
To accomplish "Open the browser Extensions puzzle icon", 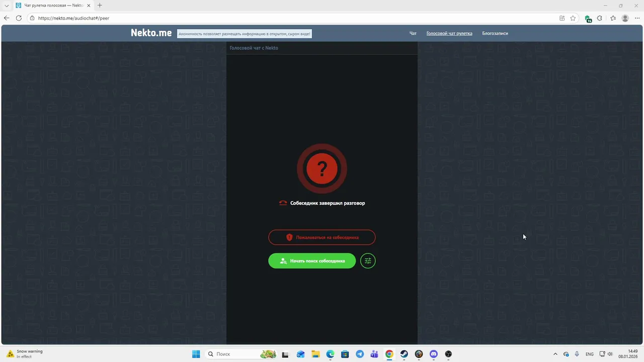I will pos(600,18).
